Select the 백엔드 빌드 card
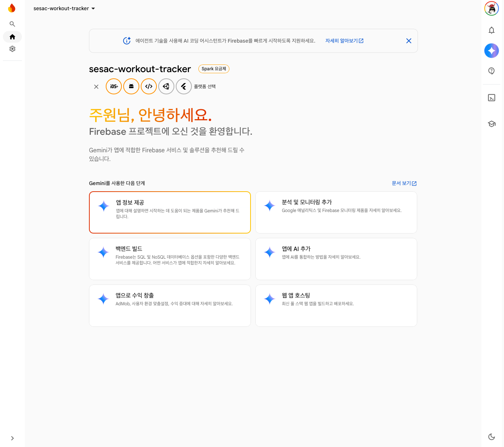 coord(170,259)
